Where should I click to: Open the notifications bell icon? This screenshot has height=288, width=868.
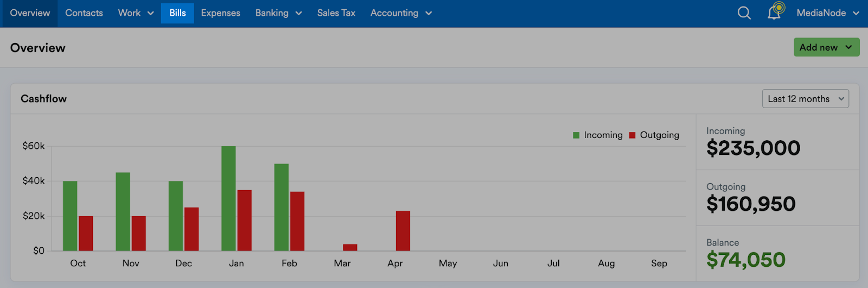tap(774, 12)
